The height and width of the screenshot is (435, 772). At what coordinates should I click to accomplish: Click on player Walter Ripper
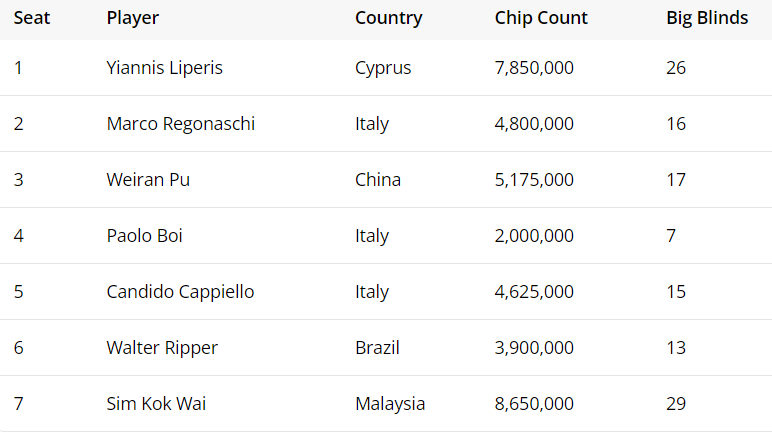[x=162, y=348]
